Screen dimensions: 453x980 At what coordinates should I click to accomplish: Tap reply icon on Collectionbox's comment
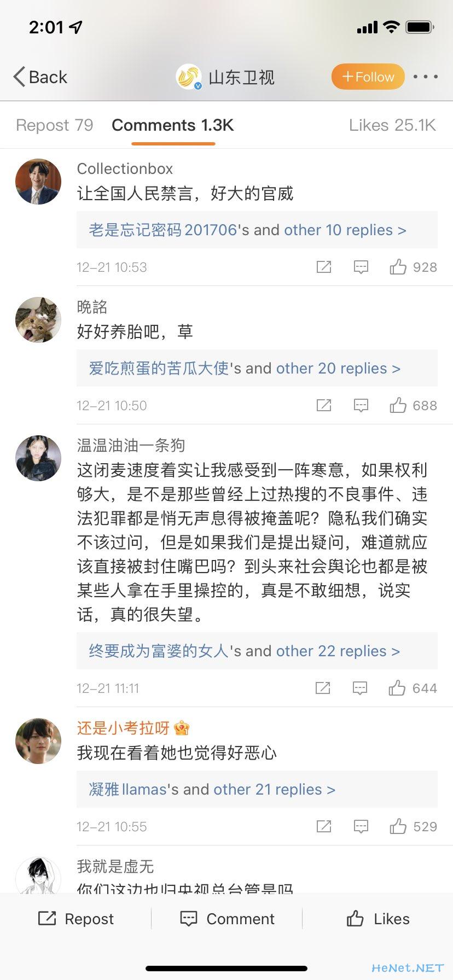point(361,267)
